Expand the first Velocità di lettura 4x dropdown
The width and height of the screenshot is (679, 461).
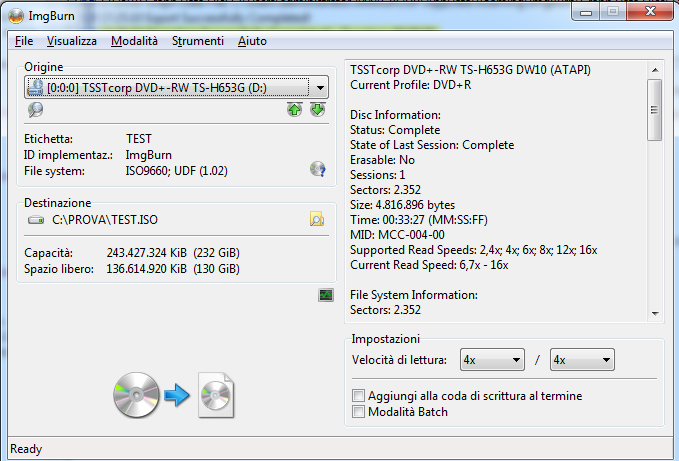[492, 360]
